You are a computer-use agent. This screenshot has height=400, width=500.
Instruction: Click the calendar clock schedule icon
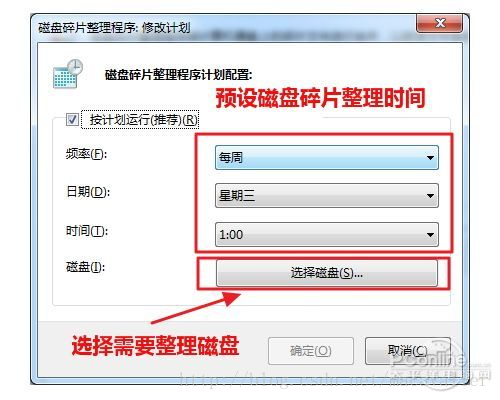(x=68, y=74)
